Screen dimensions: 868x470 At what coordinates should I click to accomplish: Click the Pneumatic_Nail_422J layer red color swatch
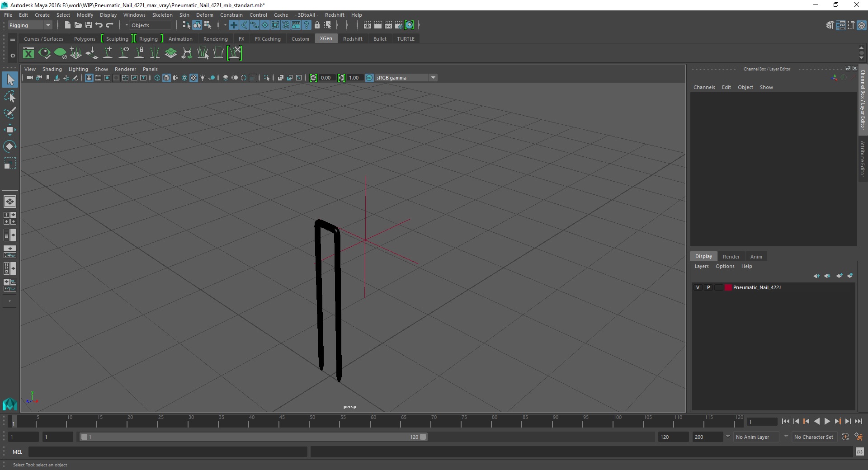pyautogui.click(x=728, y=287)
